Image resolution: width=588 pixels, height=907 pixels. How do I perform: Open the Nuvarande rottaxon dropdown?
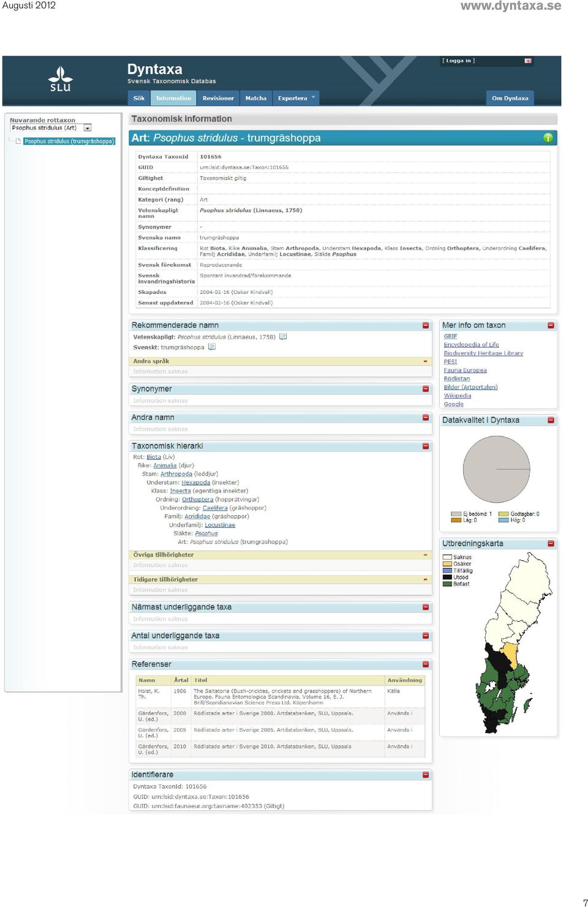88,128
